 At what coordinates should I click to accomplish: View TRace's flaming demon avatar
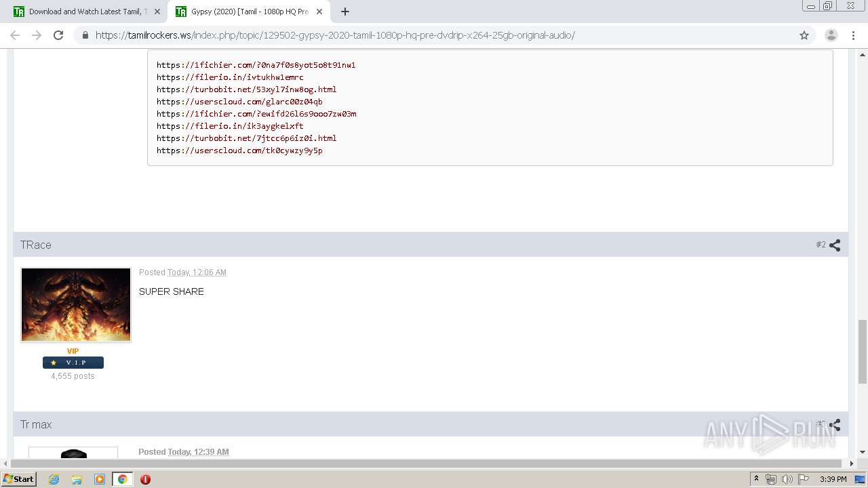pos(76,304)
